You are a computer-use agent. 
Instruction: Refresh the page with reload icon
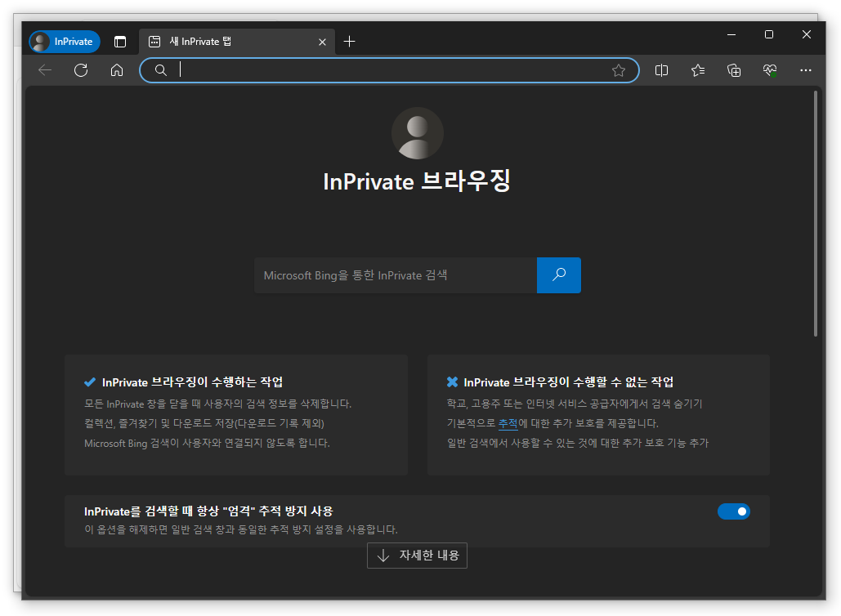[81, 70]
